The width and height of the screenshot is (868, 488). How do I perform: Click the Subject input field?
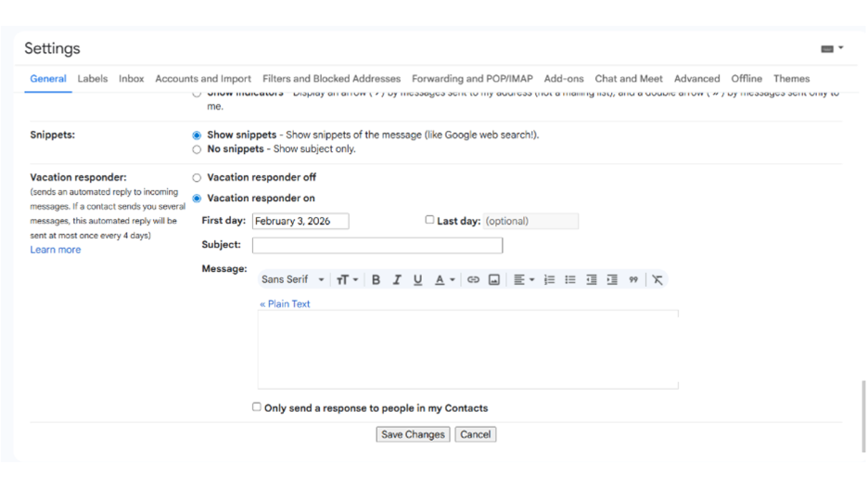coord(377,245)
